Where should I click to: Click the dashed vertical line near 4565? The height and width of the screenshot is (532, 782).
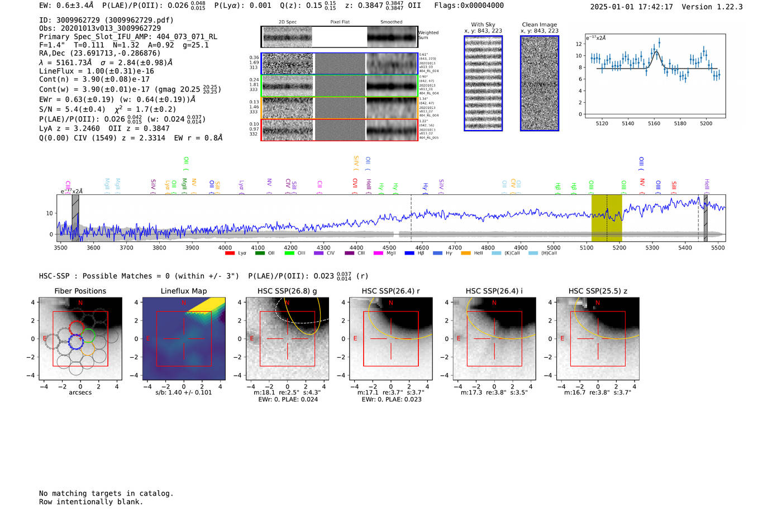[x=411, y=218]
